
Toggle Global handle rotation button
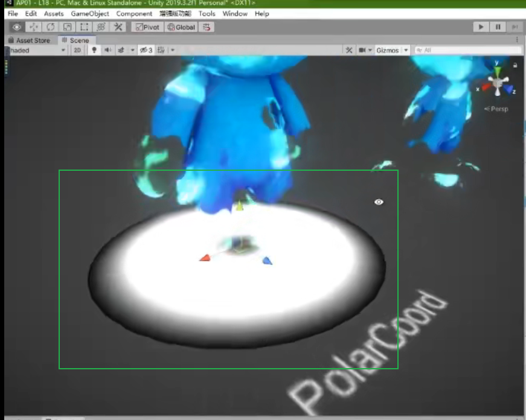(181, 27)
